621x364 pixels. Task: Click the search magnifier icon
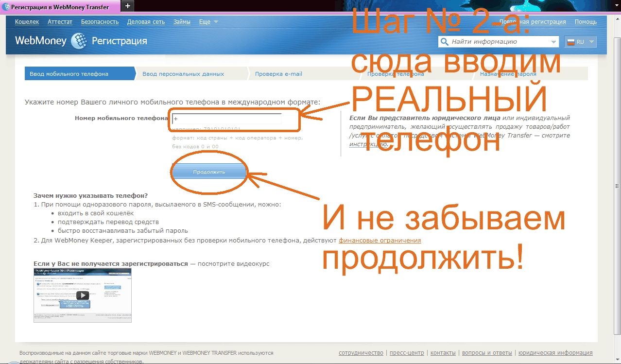(444, 42)
